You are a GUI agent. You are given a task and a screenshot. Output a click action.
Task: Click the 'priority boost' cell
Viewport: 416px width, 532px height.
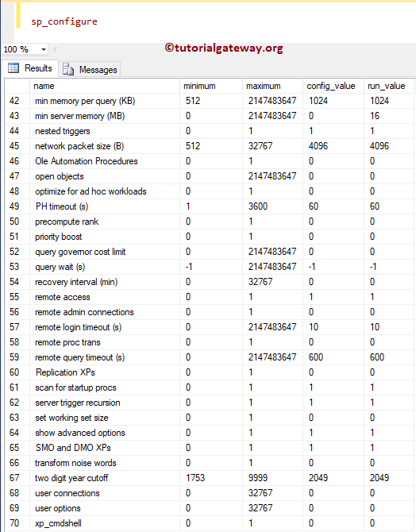pos(105,237)
